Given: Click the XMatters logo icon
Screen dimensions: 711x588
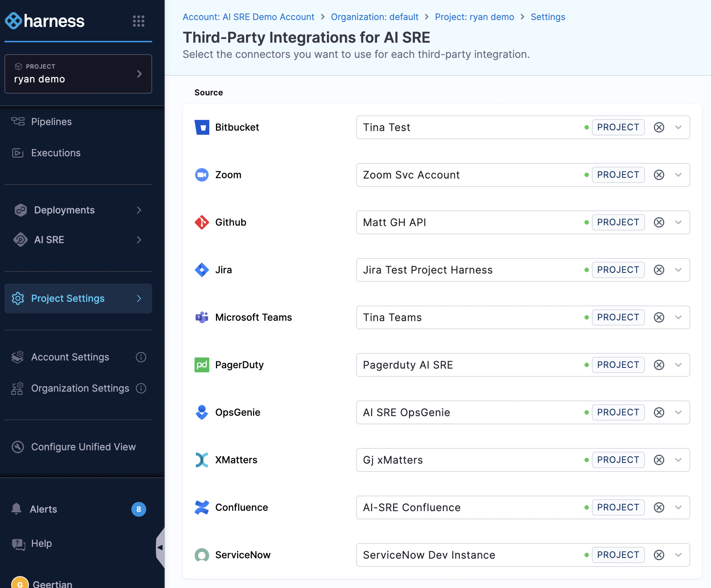Looking at the screenshot, I should (x=202, y=460).
